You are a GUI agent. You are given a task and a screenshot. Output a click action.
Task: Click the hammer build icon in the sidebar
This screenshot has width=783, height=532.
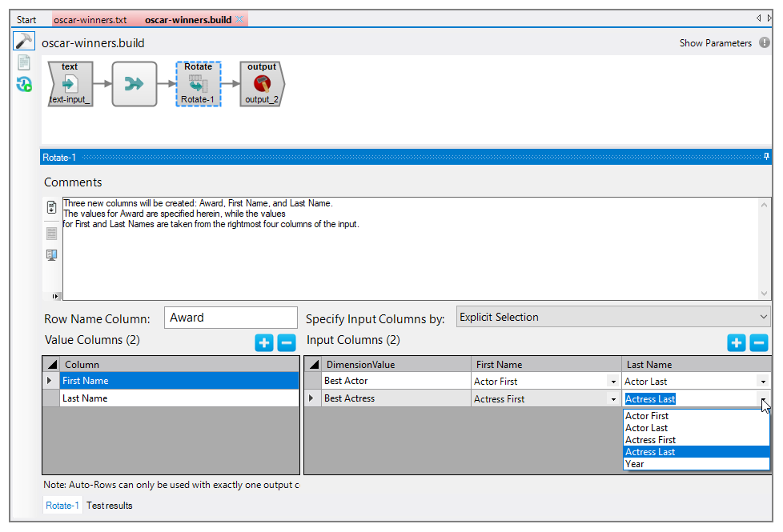[x=24, y=42]
